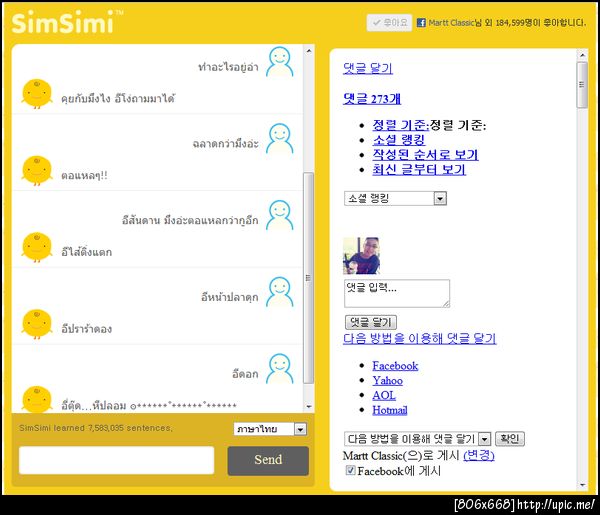Click the reply อีปราร้าดอง

click(x=86, y=329)
